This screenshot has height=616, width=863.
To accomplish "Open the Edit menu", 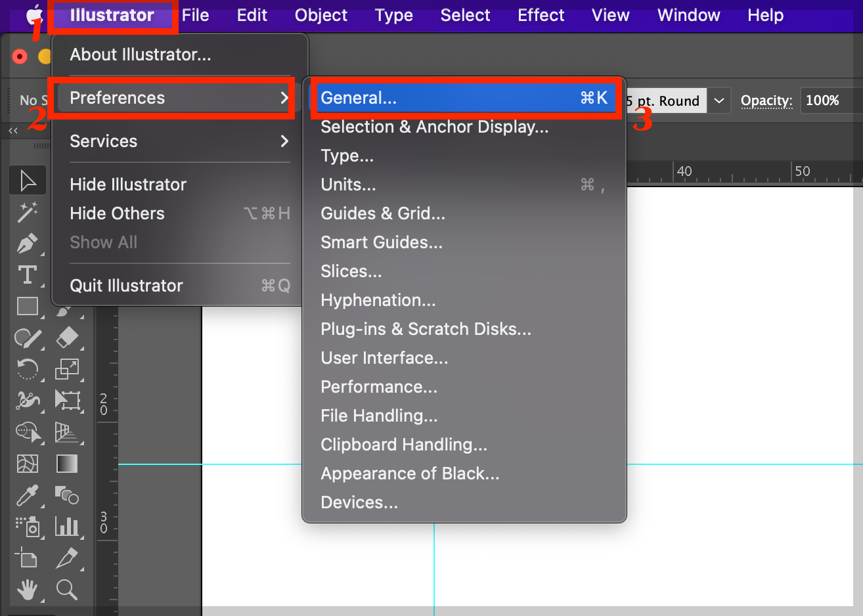I will click(252, 15).
